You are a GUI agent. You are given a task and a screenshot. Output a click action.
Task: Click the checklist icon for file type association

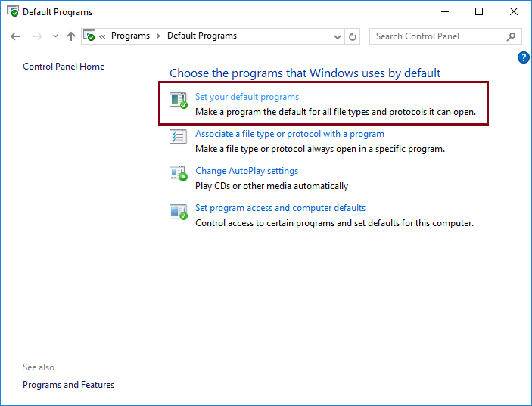178,138
